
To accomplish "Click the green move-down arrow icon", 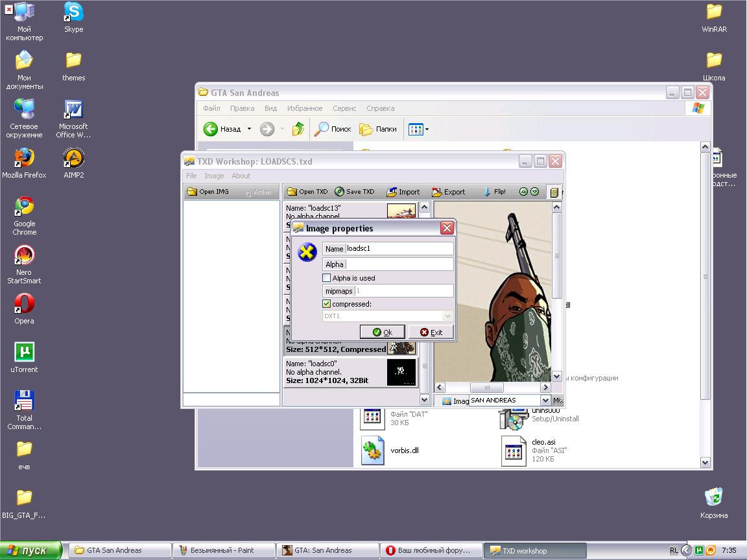I will click(x=534, y=192).
